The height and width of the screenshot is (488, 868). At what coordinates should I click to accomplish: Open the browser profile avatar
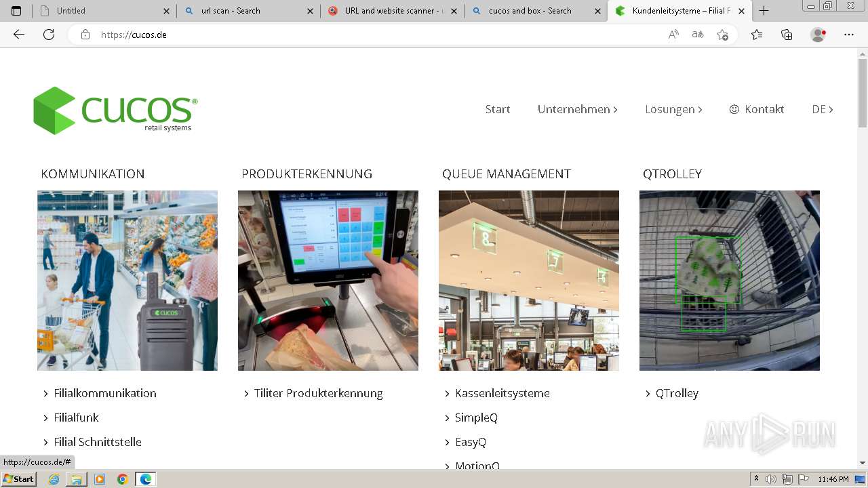[818, 35]
